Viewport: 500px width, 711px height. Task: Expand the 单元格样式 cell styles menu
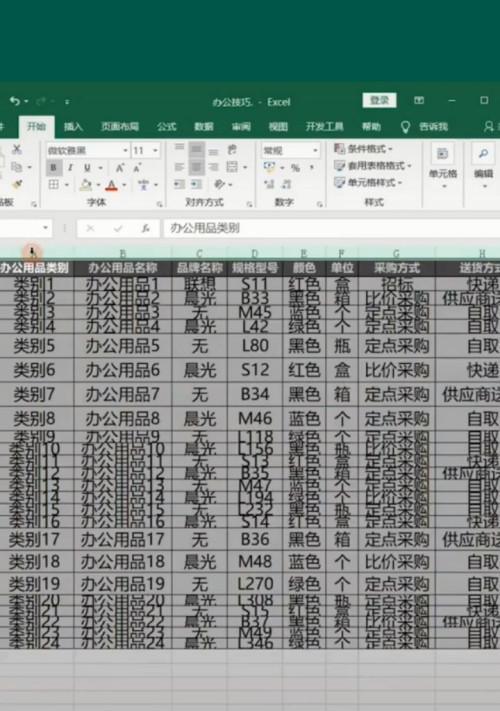pyautogui.click(x=368, y=182)
